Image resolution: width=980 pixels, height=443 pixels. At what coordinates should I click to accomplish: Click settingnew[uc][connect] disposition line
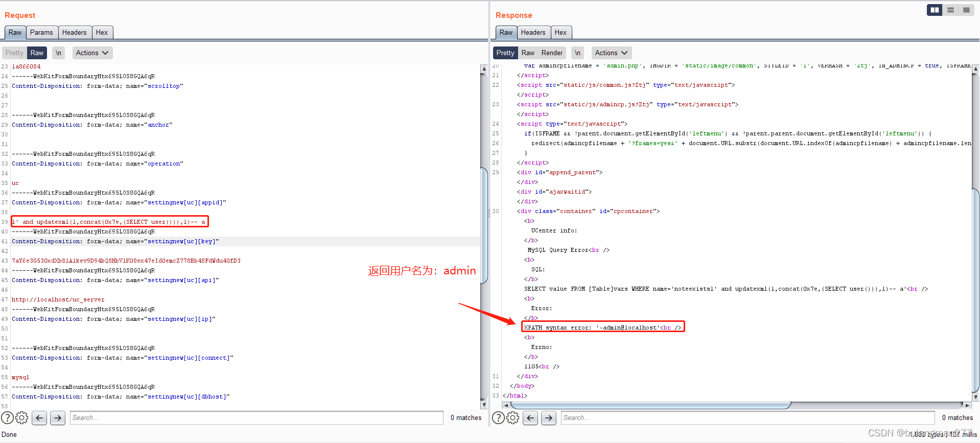[x=123, y=358]
